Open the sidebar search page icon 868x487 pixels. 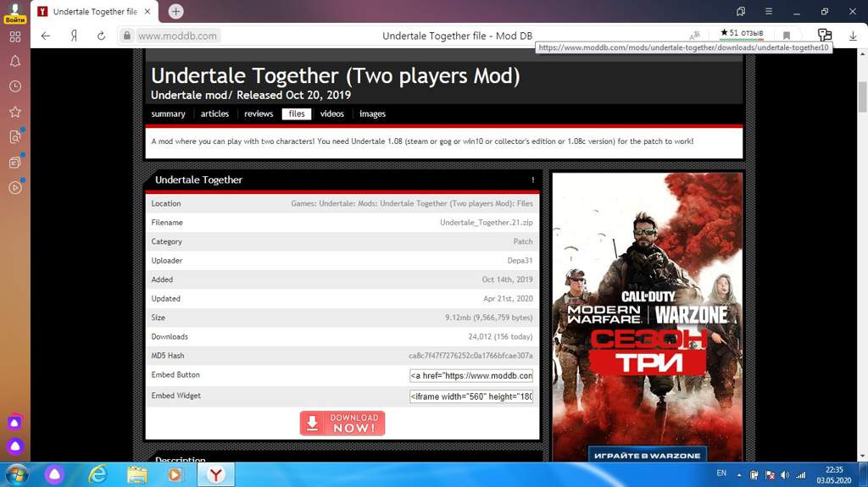[x=15, y=136]
